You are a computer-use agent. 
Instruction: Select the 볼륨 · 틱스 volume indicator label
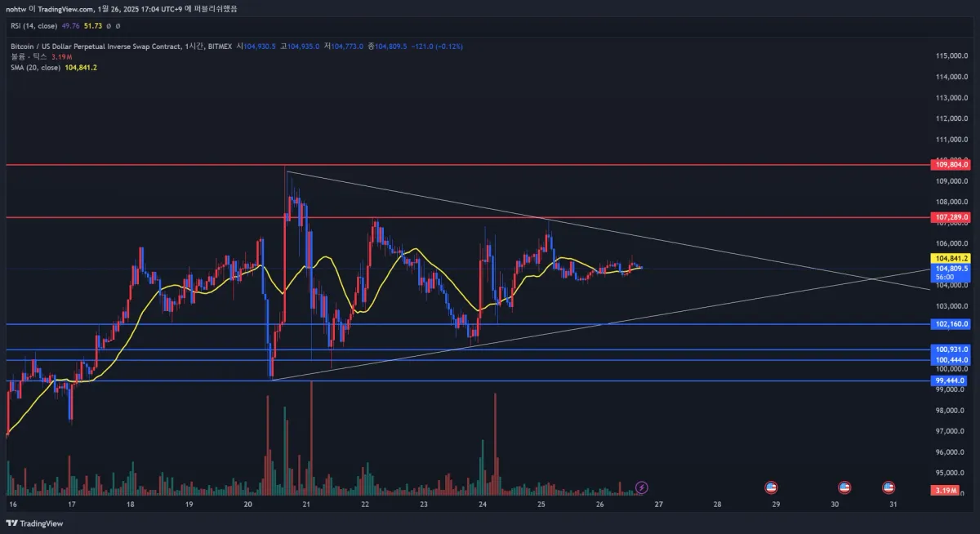tap(29, 57)
